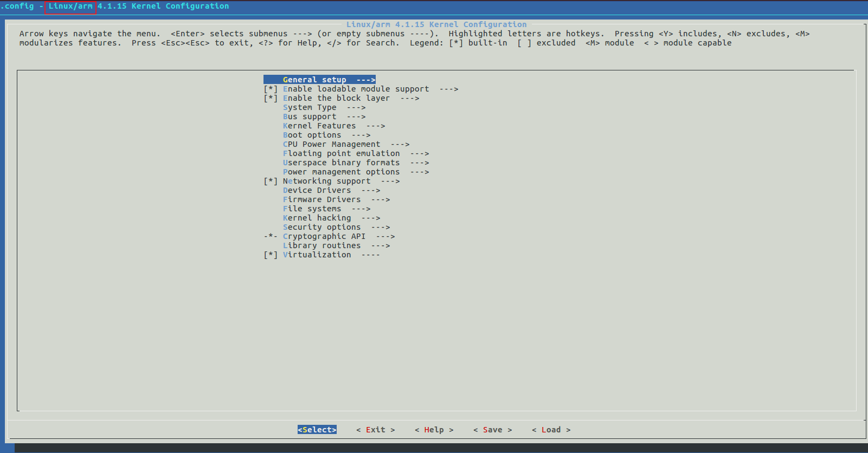The height and width of the screenshot is (453, 868).
Task: Click the Load button
Action: click(x=551, y=430)
